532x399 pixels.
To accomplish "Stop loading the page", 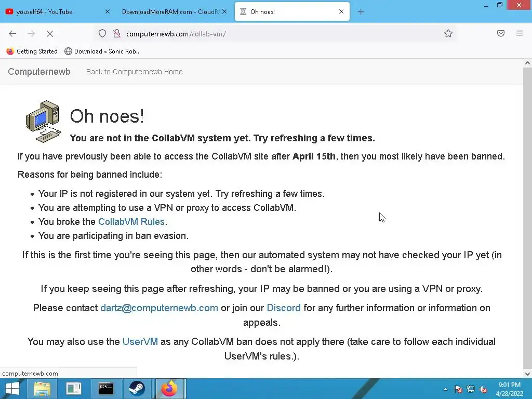I will (x=50, y=34).
